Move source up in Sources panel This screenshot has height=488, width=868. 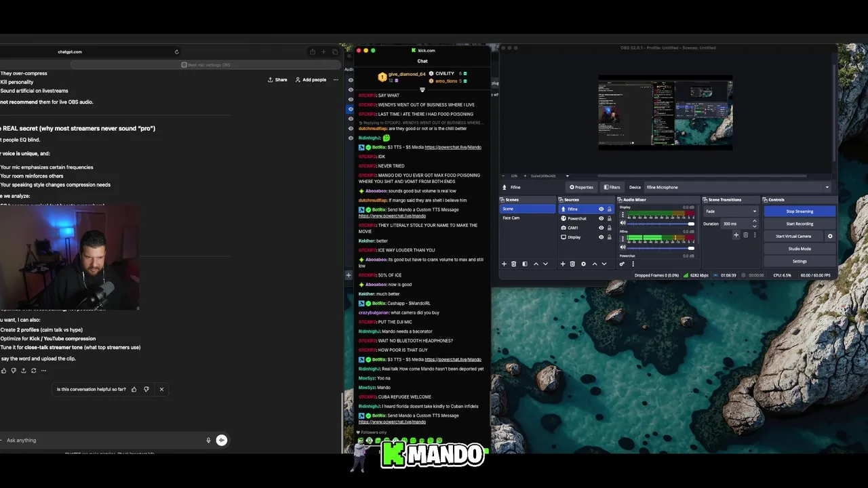click(x=595, y=264)
